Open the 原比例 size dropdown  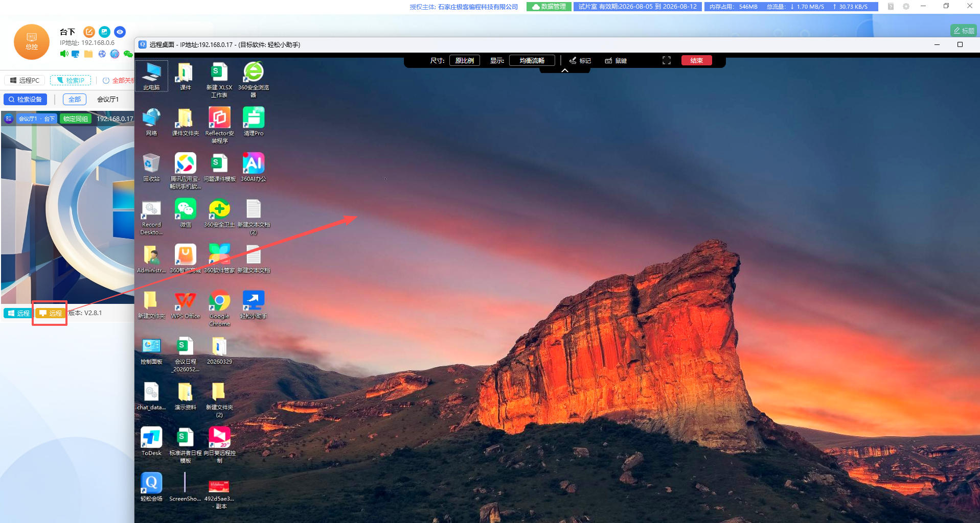[x=465, y=61]
